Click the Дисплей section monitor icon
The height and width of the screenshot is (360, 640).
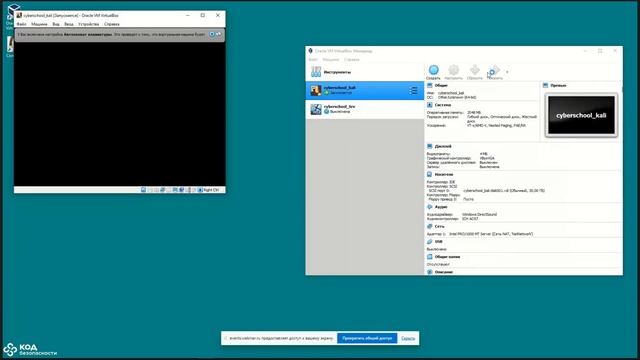click(x=430, y=146)
